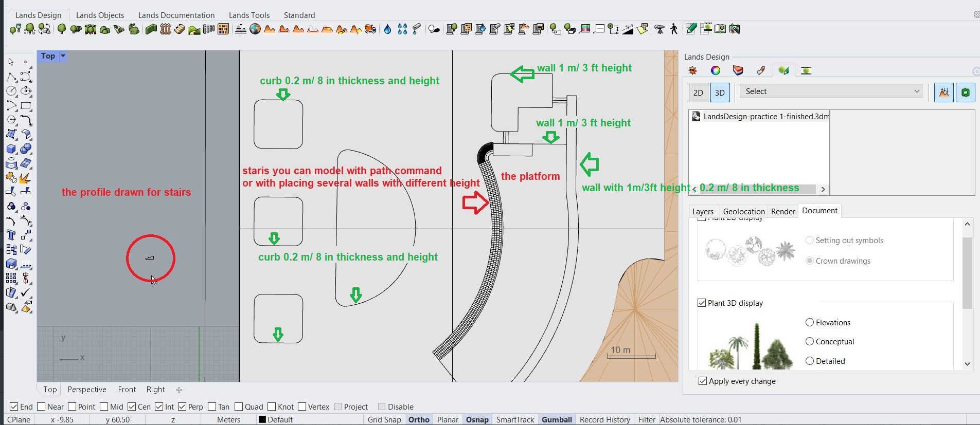Viewport: 980px width, 425px height.
Task: Enable the Point osnap checkbox
Action: click(x=72, y=406)
